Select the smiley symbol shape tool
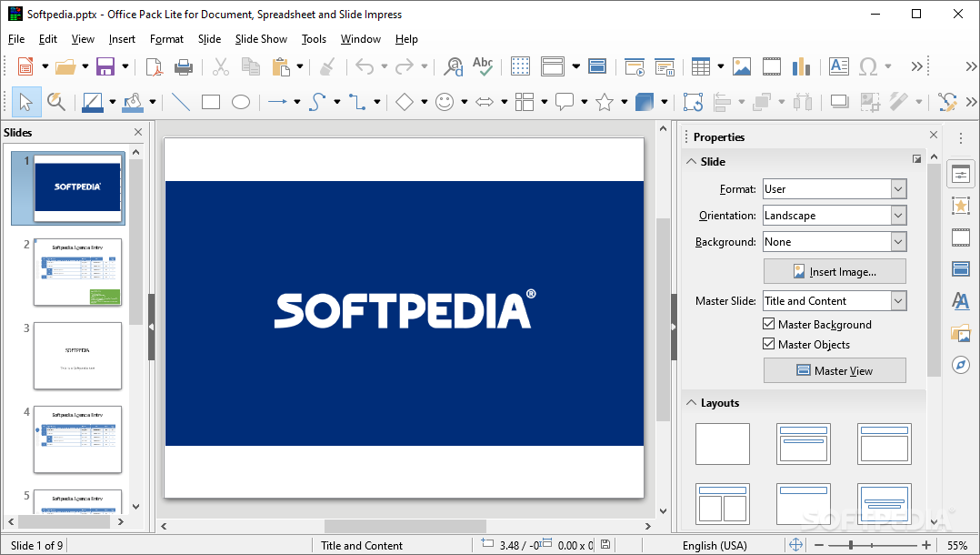 tap(445, 102)
